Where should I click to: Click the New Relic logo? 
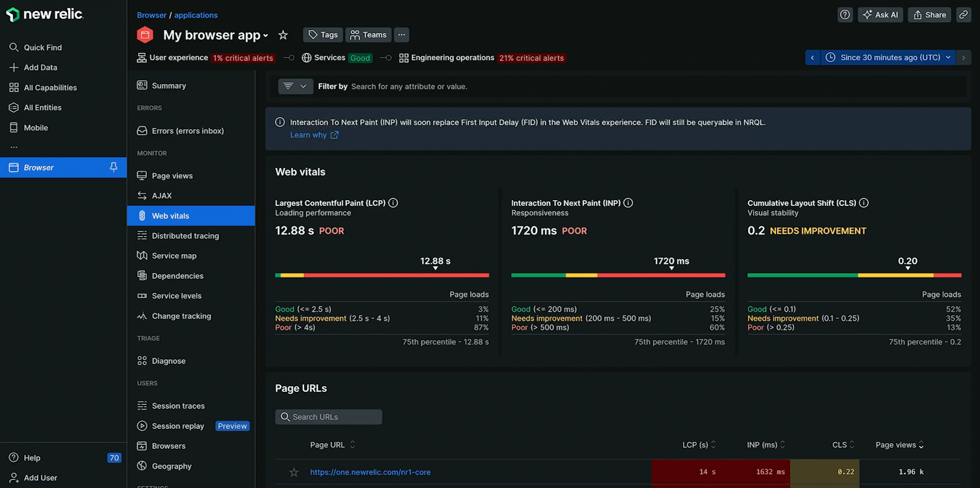click(x=45, y=15)
